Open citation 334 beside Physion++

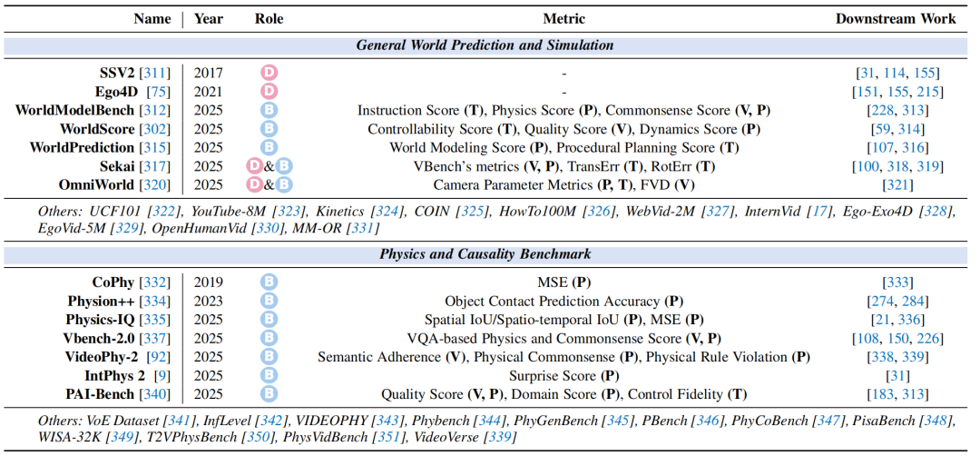(157, 301)
